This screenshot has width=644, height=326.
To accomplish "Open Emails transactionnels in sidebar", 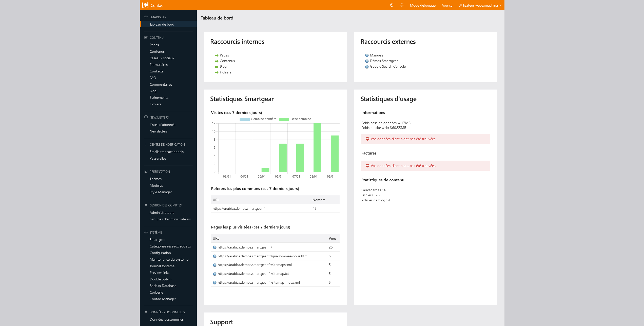I will click(166, 152).
